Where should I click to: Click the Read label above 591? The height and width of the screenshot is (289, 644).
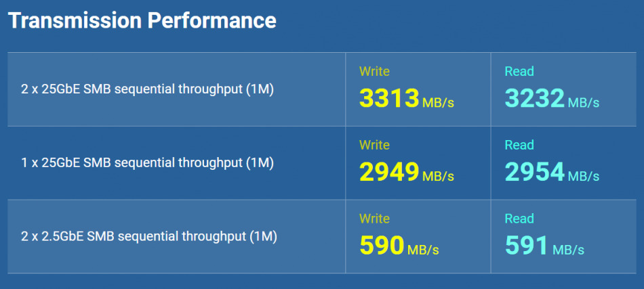point(519,219)
